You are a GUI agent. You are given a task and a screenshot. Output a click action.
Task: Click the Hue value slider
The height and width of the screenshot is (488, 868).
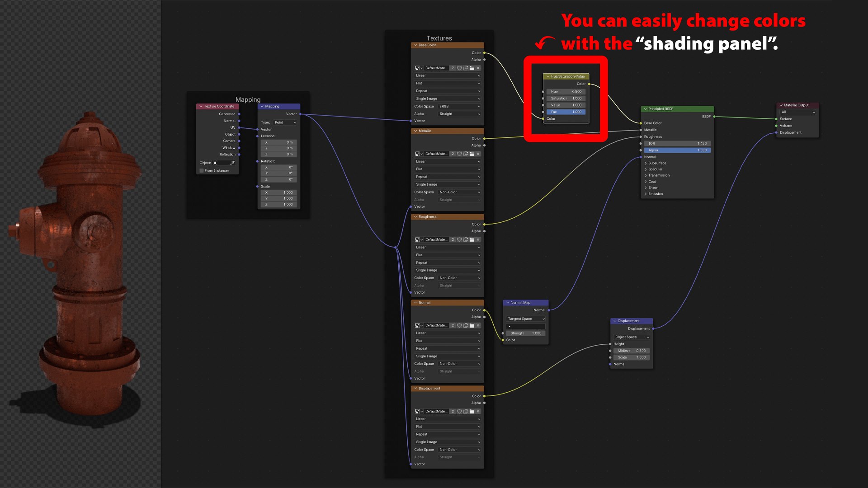click(566, 92)
